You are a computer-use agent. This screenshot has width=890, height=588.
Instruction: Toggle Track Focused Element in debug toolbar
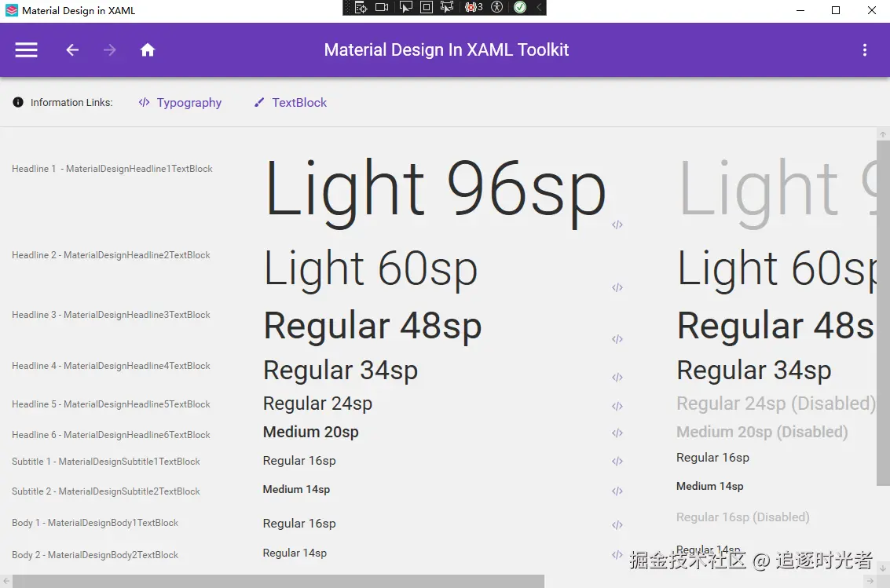[447, 7]
